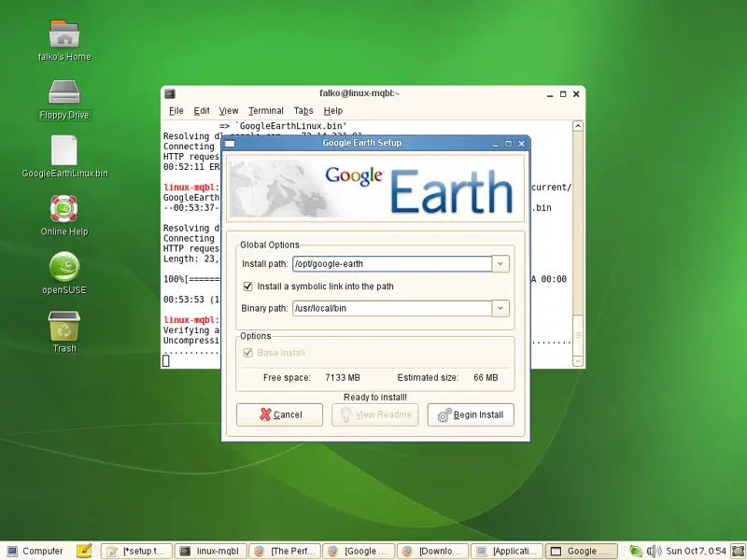Click the Binary path text field

392,308
